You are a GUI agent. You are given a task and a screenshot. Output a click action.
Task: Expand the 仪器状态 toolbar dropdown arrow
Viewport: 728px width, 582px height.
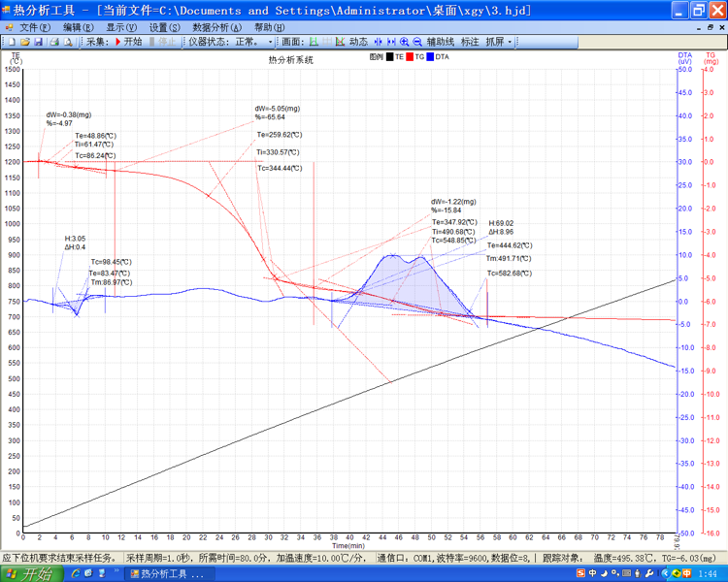[270, 42]
